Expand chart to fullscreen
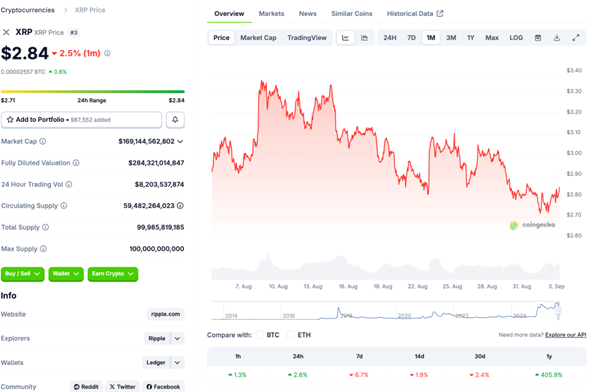602x392 pixels. tap(576, 38)
